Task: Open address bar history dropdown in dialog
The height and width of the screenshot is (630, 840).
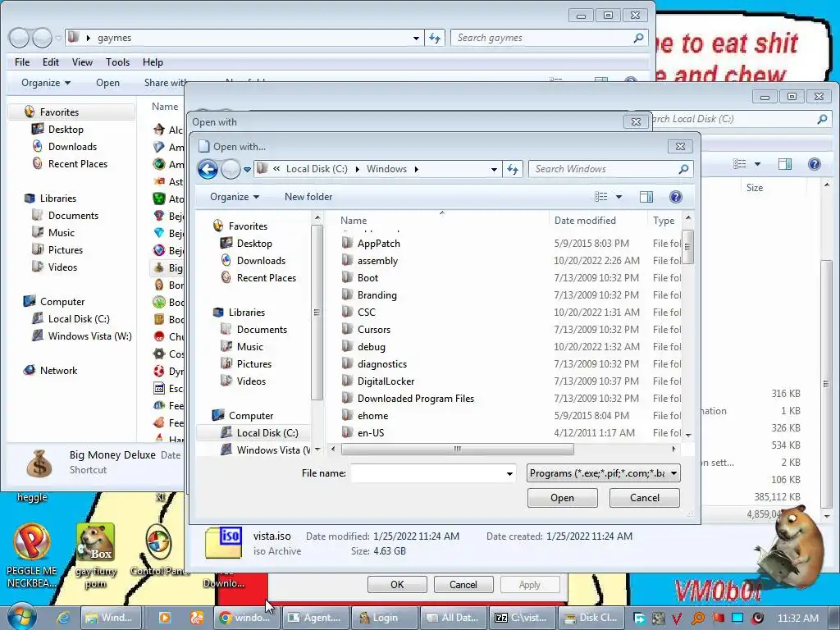Action: (494, 169)
